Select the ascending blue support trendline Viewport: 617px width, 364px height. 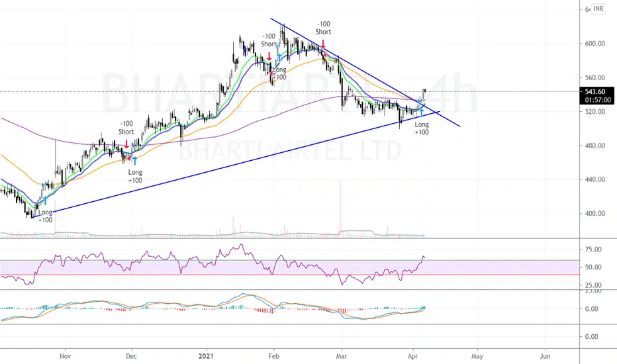236,165
